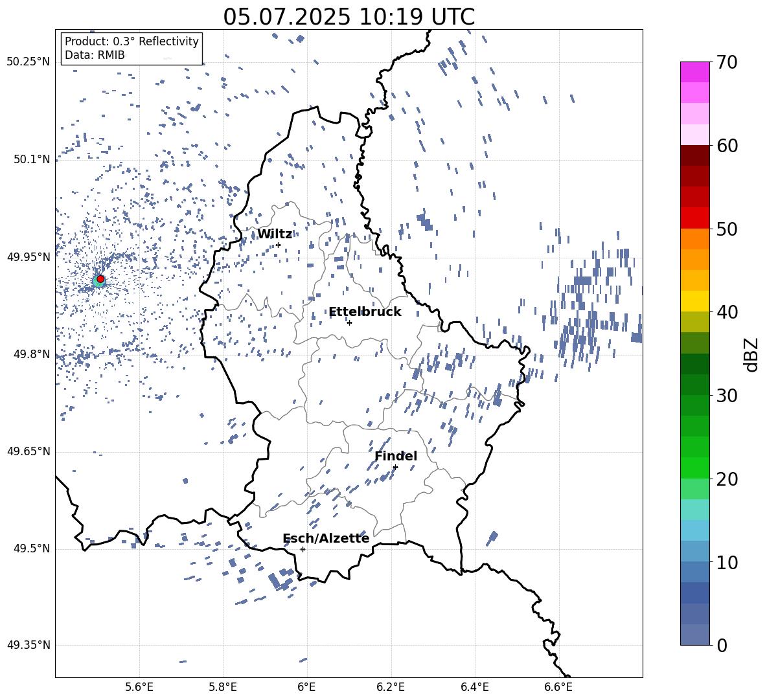Click the bright green colorbar segment at 20
The width and height of the screenshot is (767, 700).
pyautogui.click(x=694, y=468)
